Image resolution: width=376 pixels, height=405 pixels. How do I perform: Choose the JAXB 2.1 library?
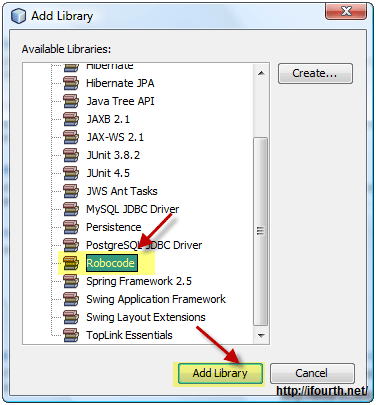pyautogui.click(x=108, y=119)
